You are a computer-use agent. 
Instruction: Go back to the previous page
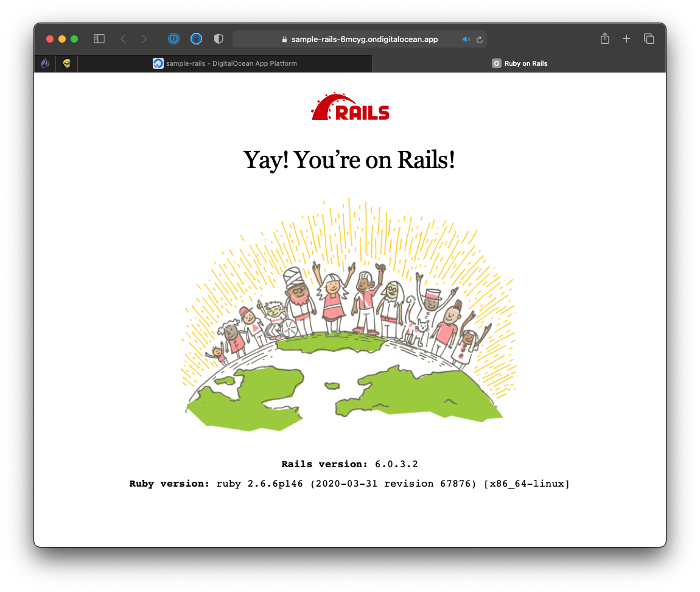(x=123, y=39)
